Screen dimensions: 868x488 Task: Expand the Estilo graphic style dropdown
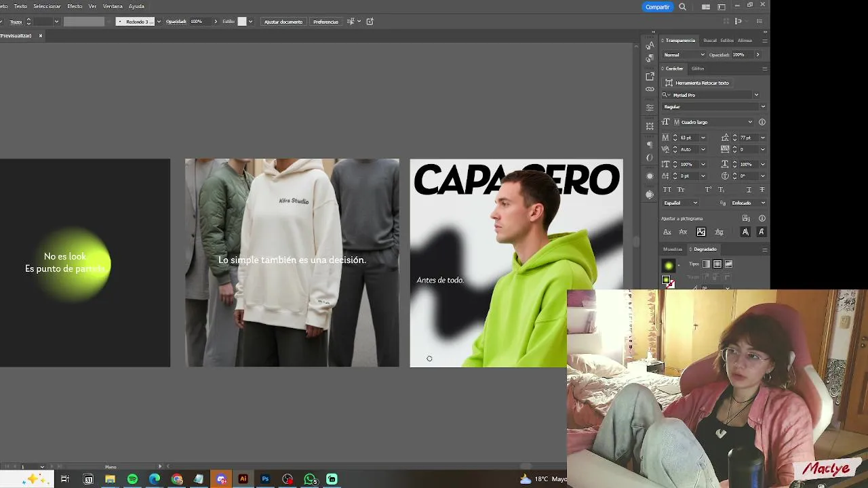point(250,22)
